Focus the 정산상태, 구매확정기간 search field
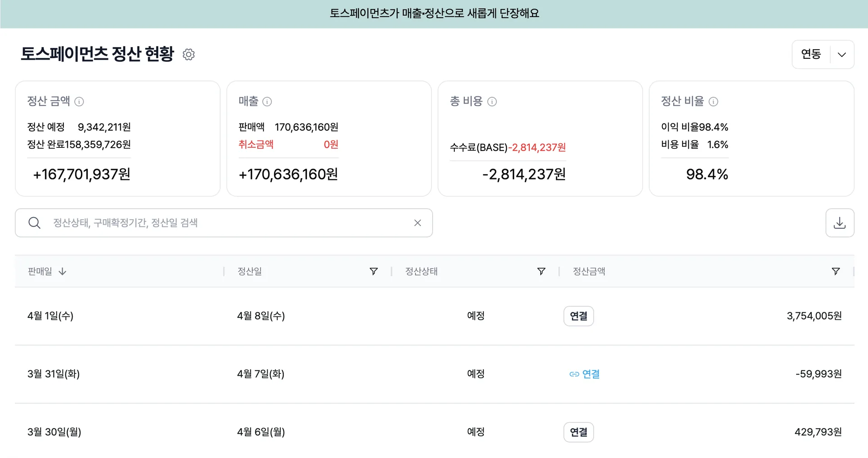Viewport: 868px width, 458px height. coord(224,222)
